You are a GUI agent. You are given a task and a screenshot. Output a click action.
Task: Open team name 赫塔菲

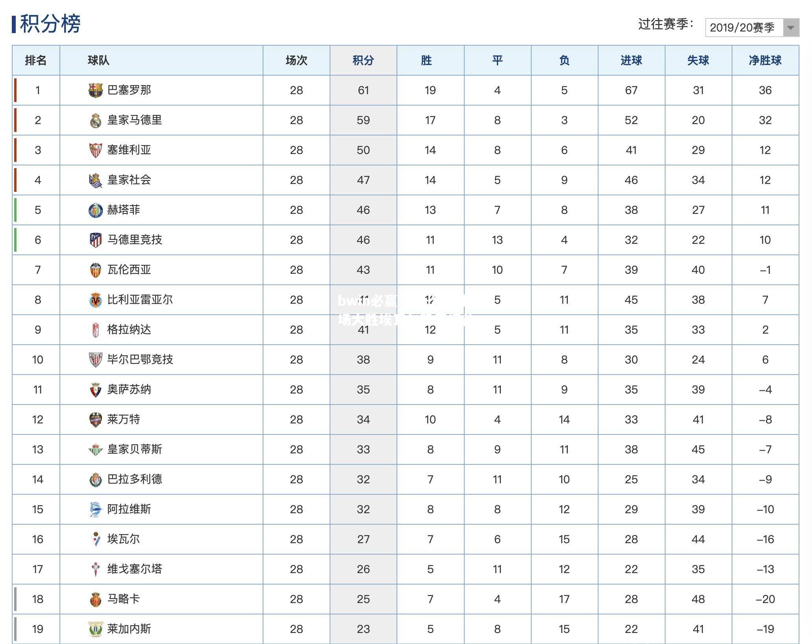point(124,210)
